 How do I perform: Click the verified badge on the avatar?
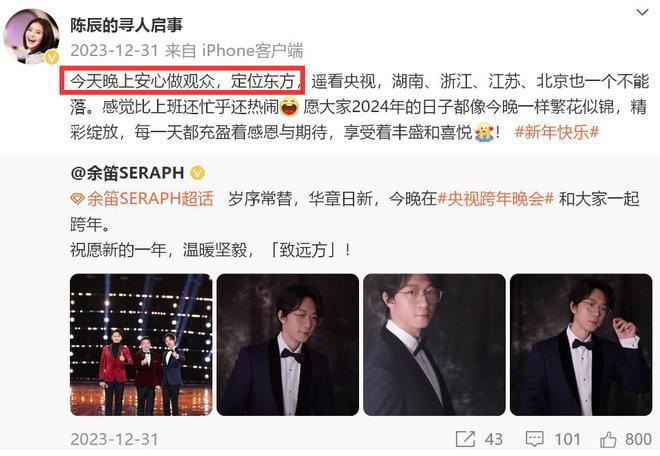52,57
